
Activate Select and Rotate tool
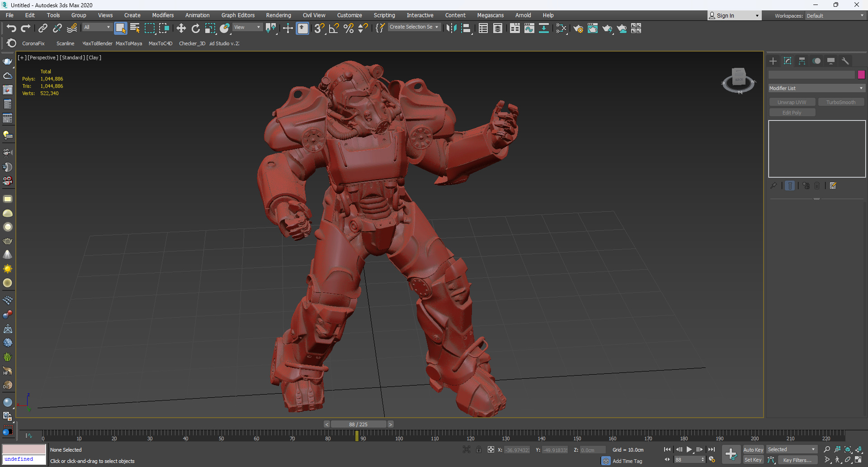196,29
